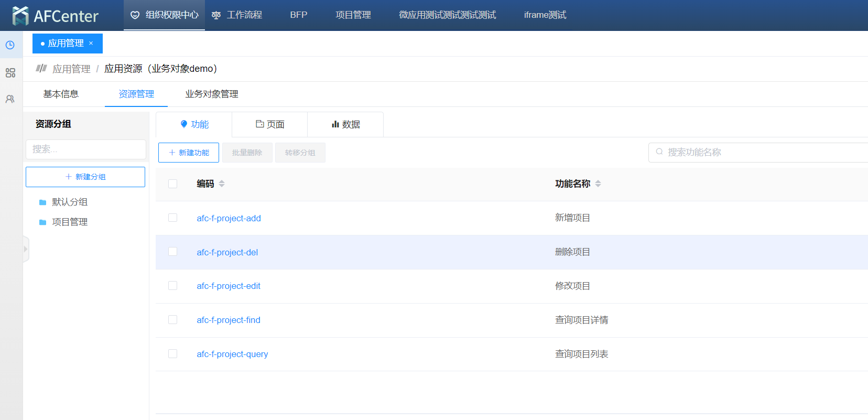This screenshot has width=868, height=420.
Task: Select the checkbox for afc-f-project-query row
Action: pos(172,354)
